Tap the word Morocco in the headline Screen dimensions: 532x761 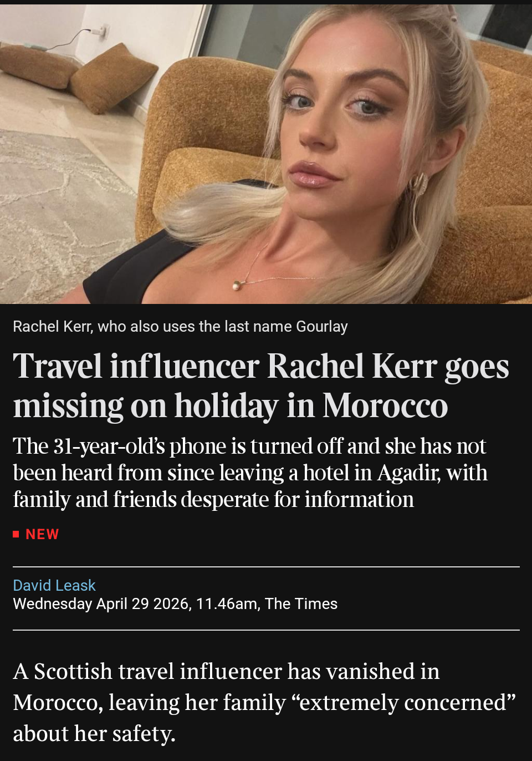click(x=385, y=406)
